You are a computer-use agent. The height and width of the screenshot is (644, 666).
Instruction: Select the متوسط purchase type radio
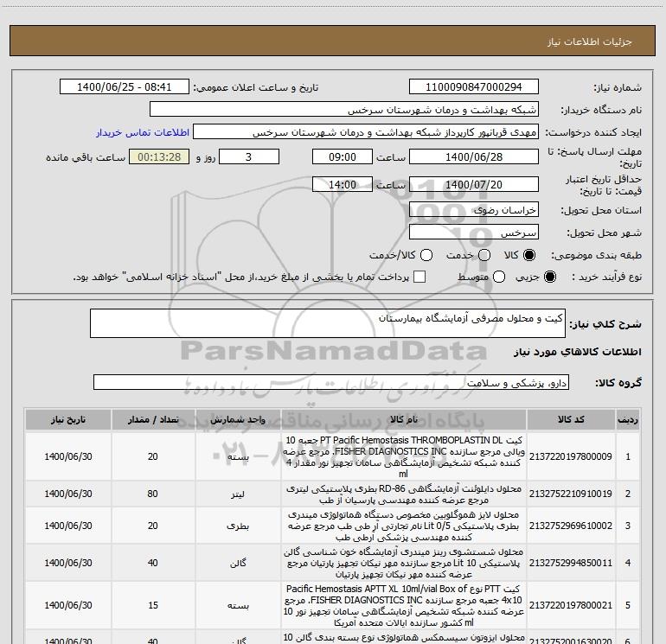[x=499, y=277]
